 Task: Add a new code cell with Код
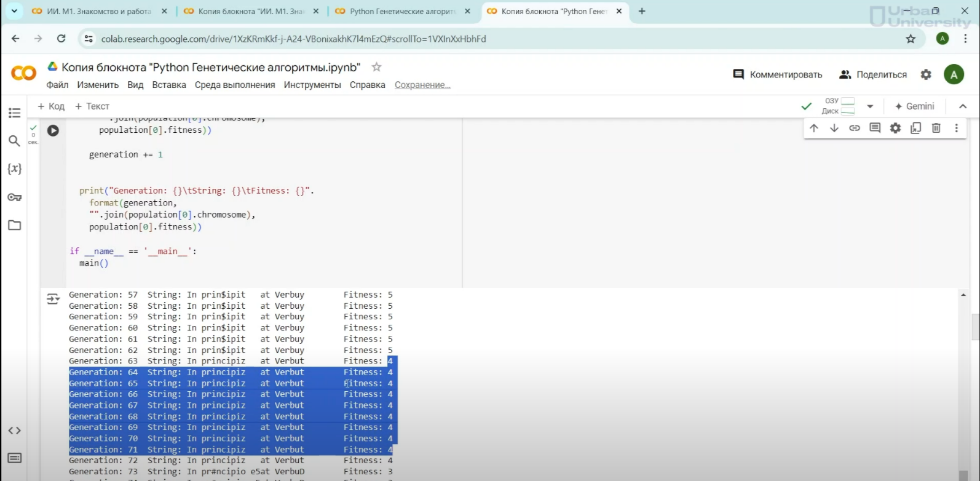[x=51, y=106]
